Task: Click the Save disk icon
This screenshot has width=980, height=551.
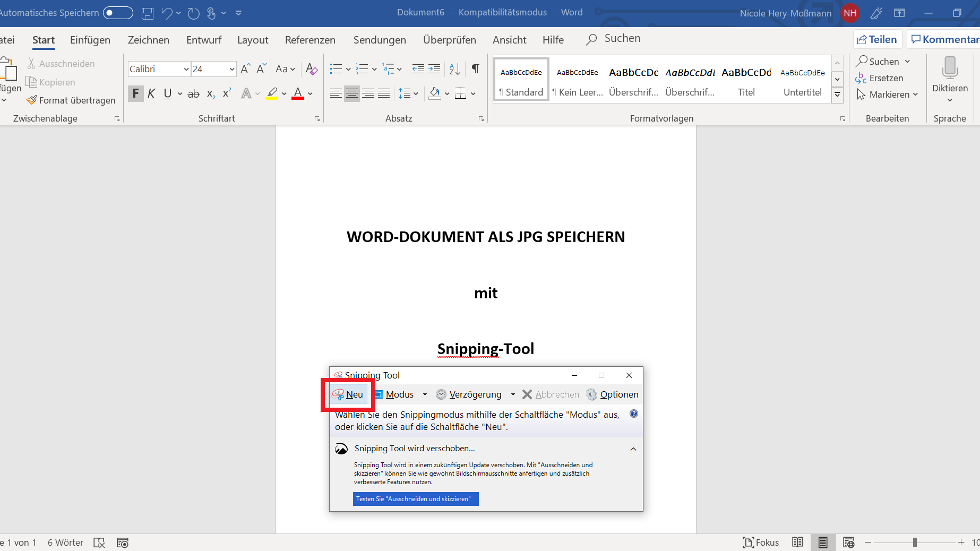Action: click(x=148, y=13)
